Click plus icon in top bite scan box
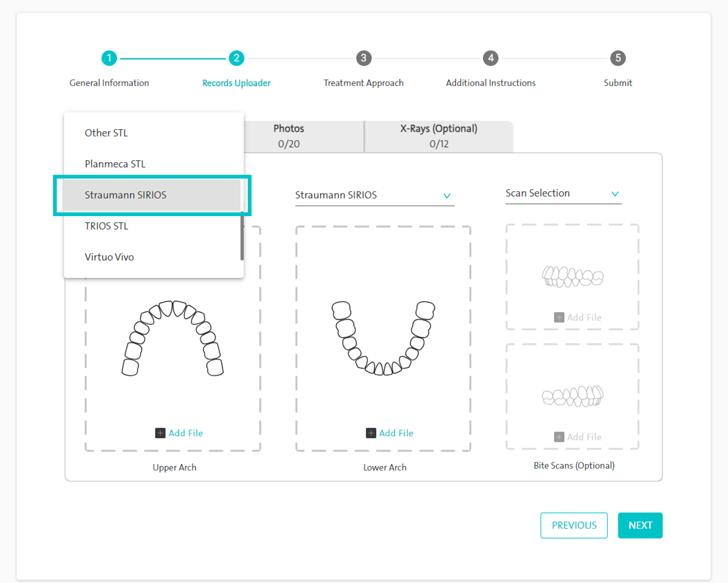The height and width of the screenshot is (583, 728). [x=559, y=317]
